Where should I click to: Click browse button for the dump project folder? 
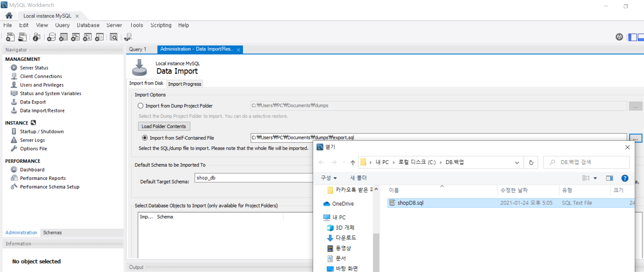point(635,106)
